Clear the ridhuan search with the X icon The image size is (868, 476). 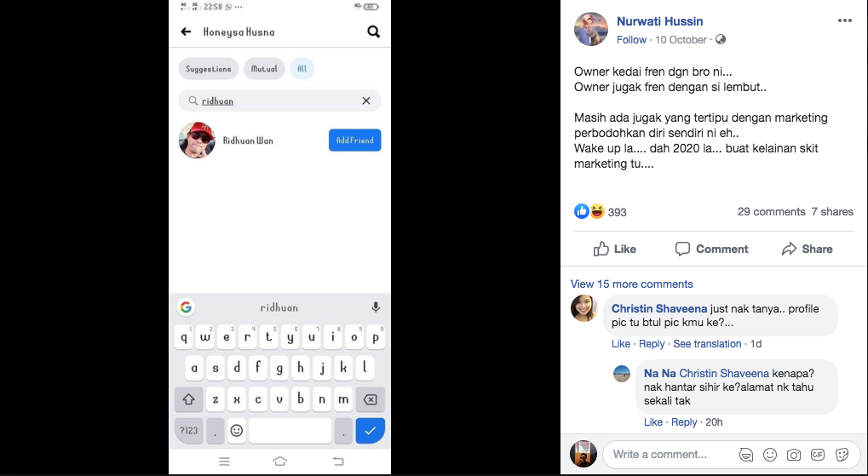(x=366, y=100)
